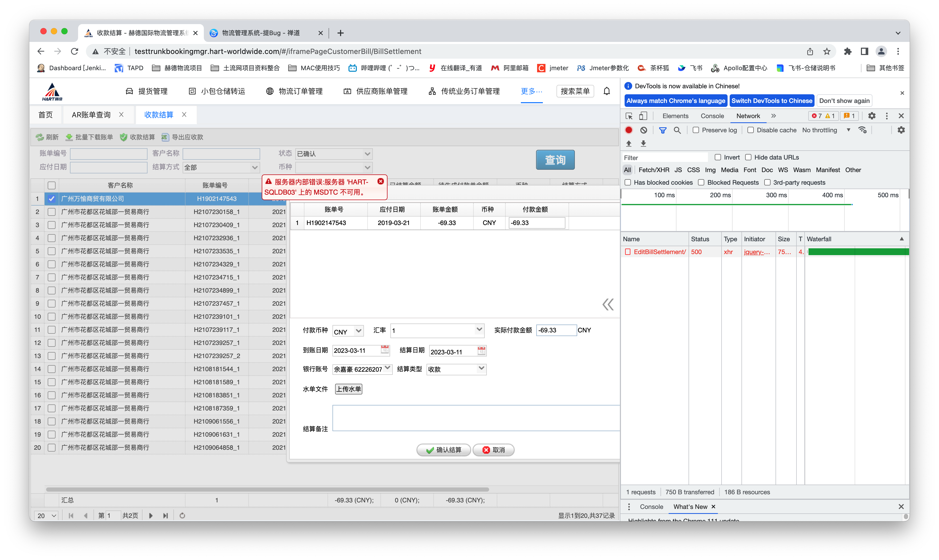Click the blue 查询 button
Screen dimensions: 939x560
[555, 160]
